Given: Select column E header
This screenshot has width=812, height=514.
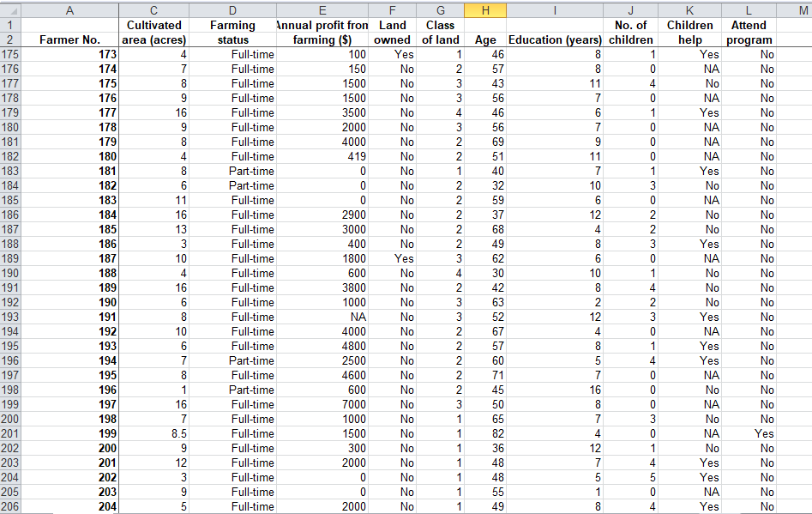Looking at the screenshot, I should (324, 8).
